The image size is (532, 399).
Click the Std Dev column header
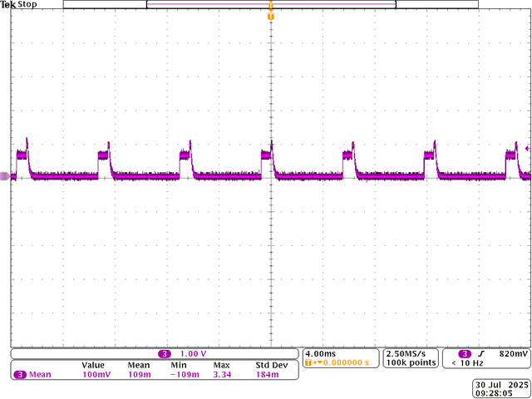click(272, 366)
